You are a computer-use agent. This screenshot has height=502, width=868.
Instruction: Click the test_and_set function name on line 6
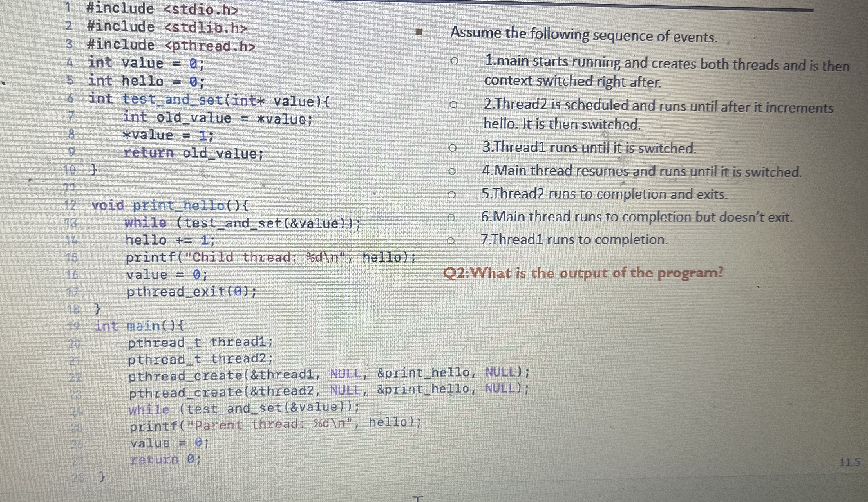pos(173,100)
